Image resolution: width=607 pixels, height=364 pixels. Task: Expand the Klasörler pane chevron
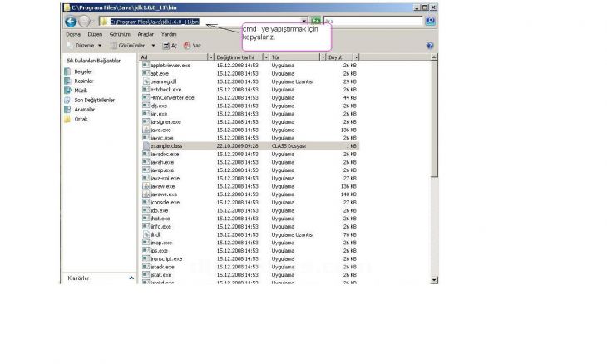[131, 278]
